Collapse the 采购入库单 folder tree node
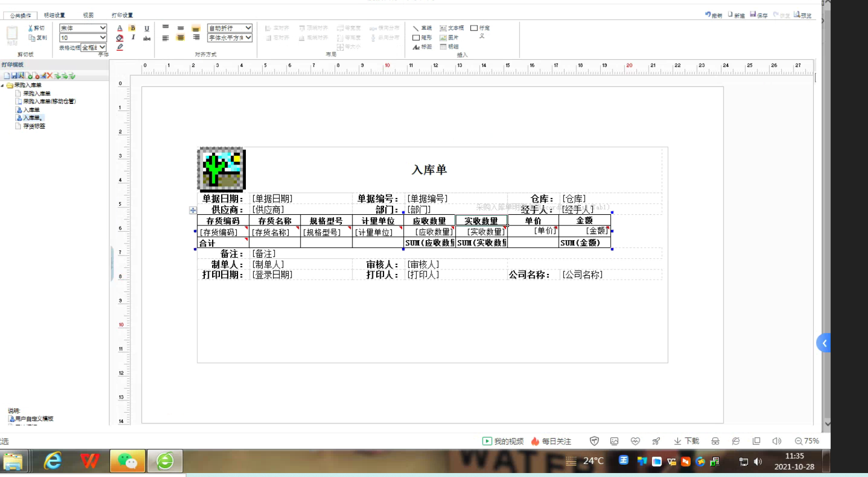This screenshot has width=868, height=477. (3, 86)
